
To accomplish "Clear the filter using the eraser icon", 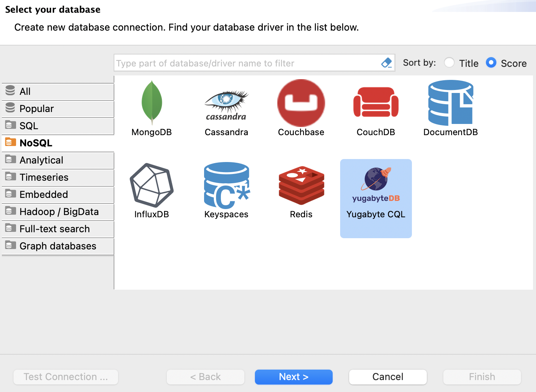I will pyautogui.click(x=387, y=63).
